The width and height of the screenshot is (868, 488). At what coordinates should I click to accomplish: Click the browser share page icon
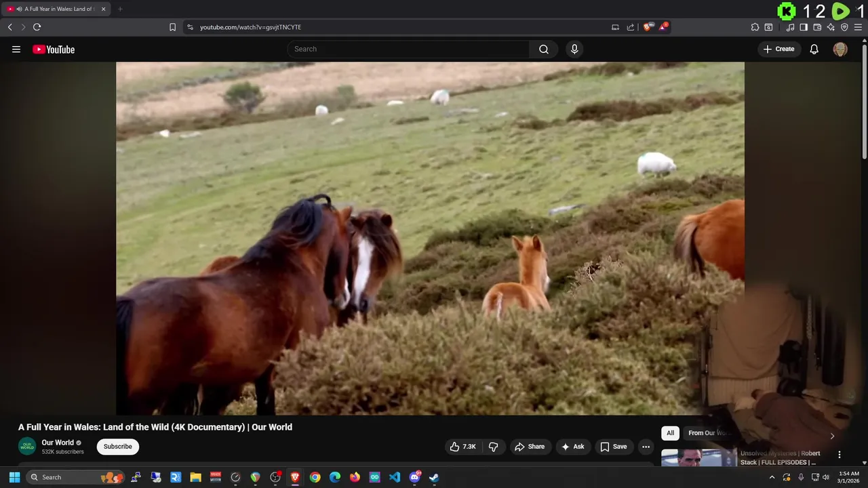pyautogui.click(x=631, y=27)
